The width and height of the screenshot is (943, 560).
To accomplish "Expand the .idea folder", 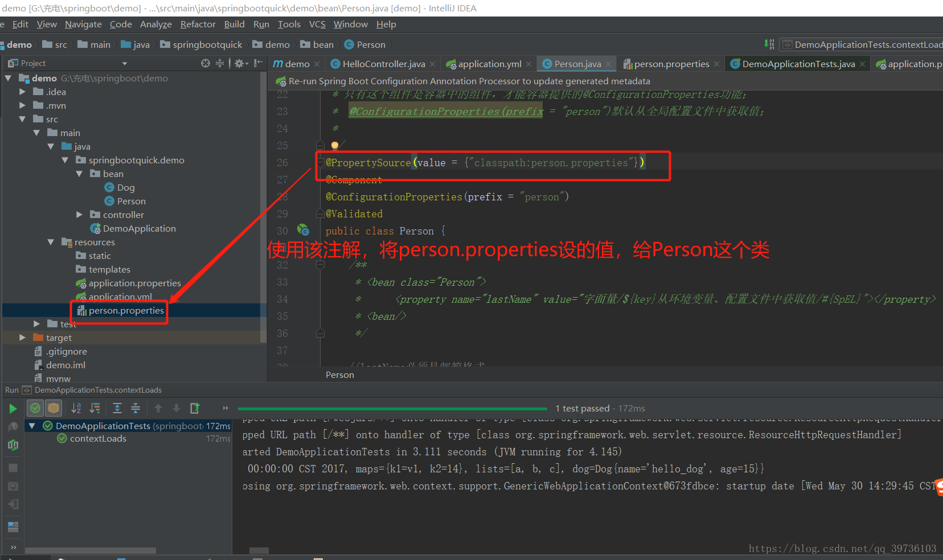I will tap(22, 92).
